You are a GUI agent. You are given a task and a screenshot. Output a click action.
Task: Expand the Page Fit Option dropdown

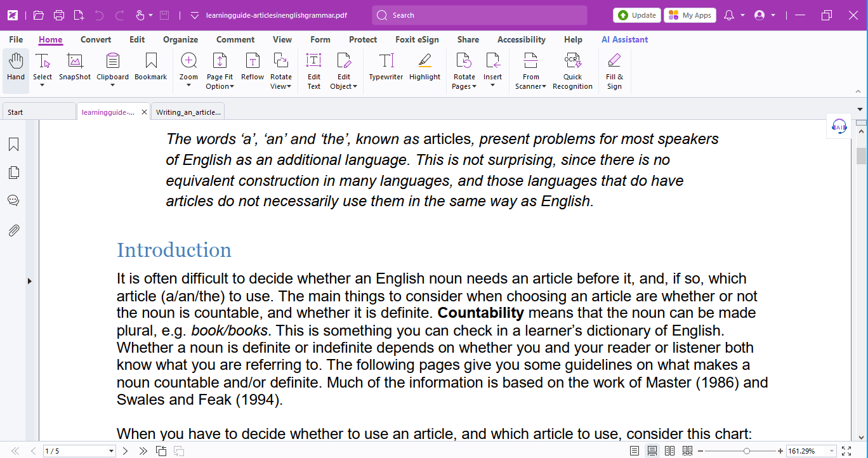(232, 87)
